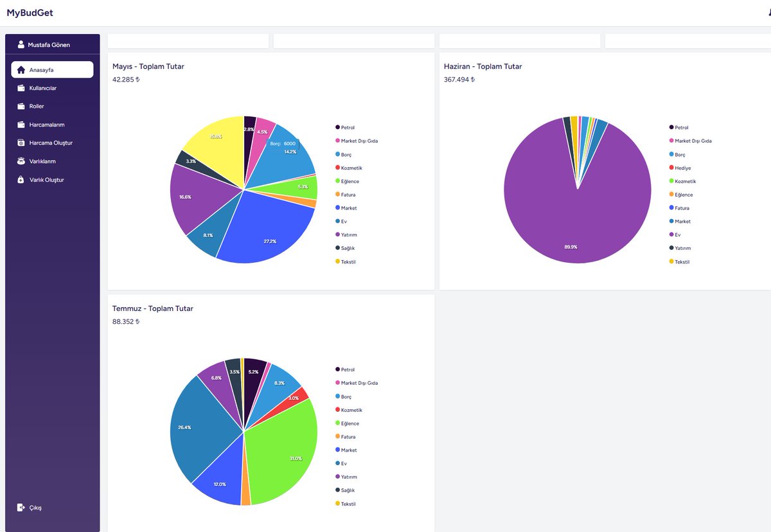
Task: Toggle Market Dışı Gıda legend in Mayıs chart
Action: pos(357,141)
